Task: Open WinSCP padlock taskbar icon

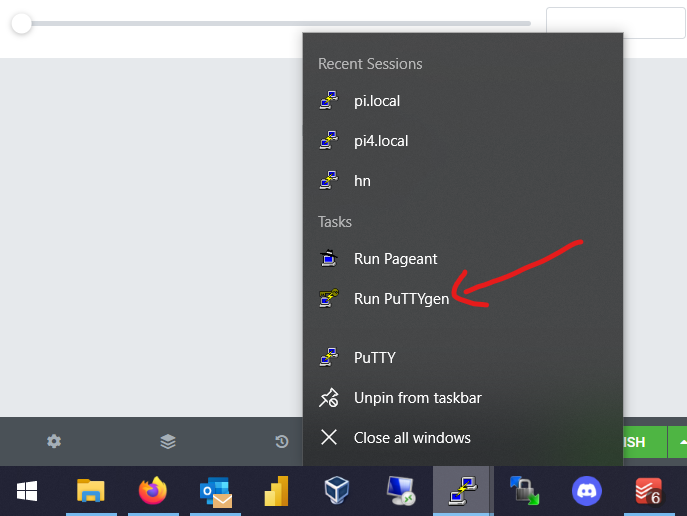Action: coord(524,491)
